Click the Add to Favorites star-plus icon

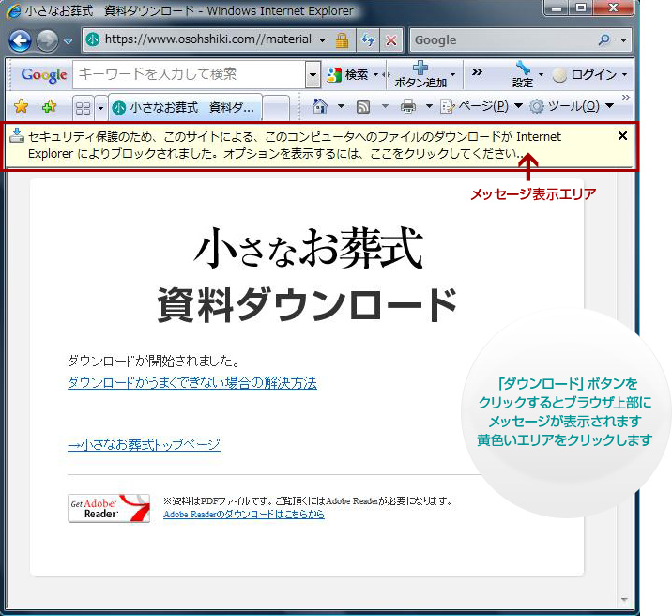50,106
